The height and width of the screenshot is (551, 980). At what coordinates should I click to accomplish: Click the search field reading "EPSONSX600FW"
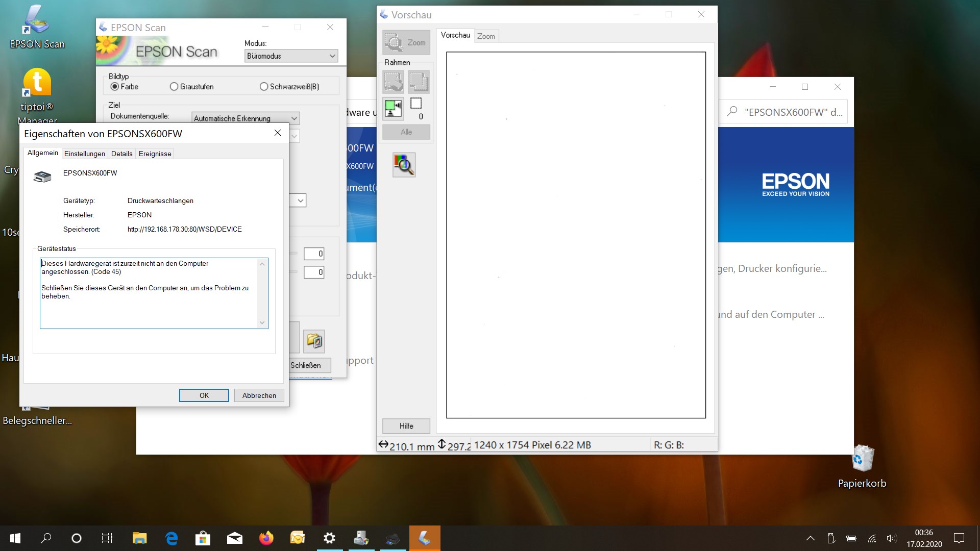[x=784, y=112]
